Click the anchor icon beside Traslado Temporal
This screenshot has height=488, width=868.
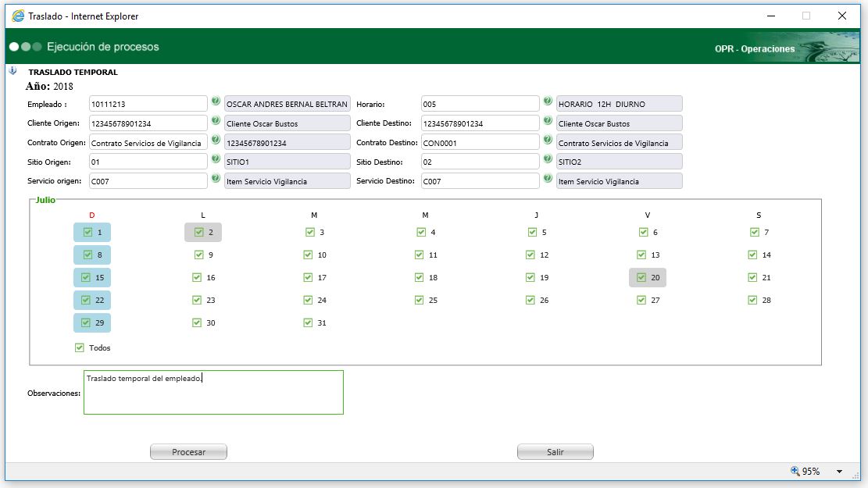click(x=13, y=71)
